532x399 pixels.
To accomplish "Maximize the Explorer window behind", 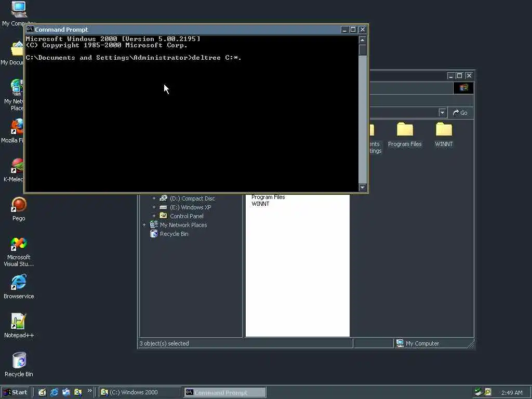I will click(459, 76).
